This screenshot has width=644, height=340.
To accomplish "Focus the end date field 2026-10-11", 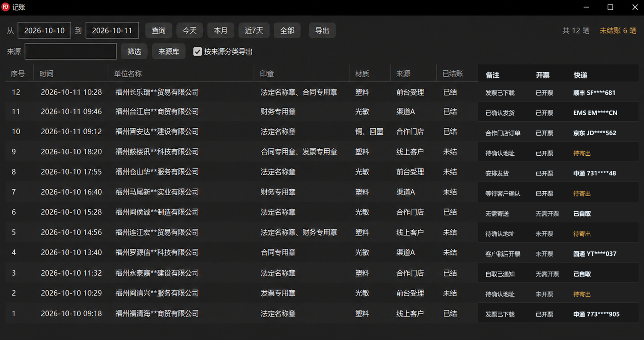I will tap(112, 30).
